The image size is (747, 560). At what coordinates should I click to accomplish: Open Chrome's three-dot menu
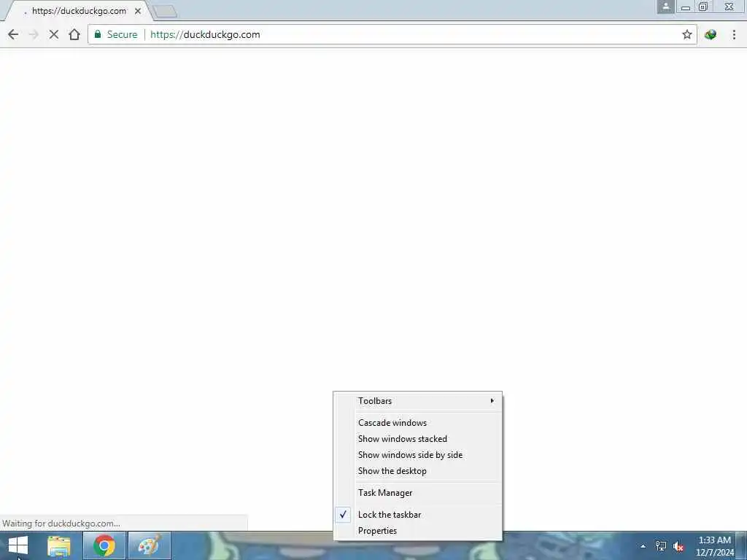(x=734, y=34)
